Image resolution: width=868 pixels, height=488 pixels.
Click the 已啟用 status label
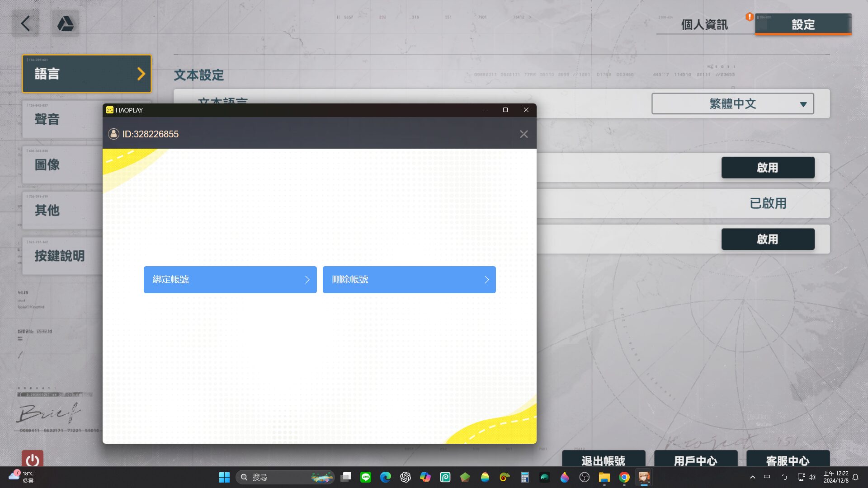768,203
